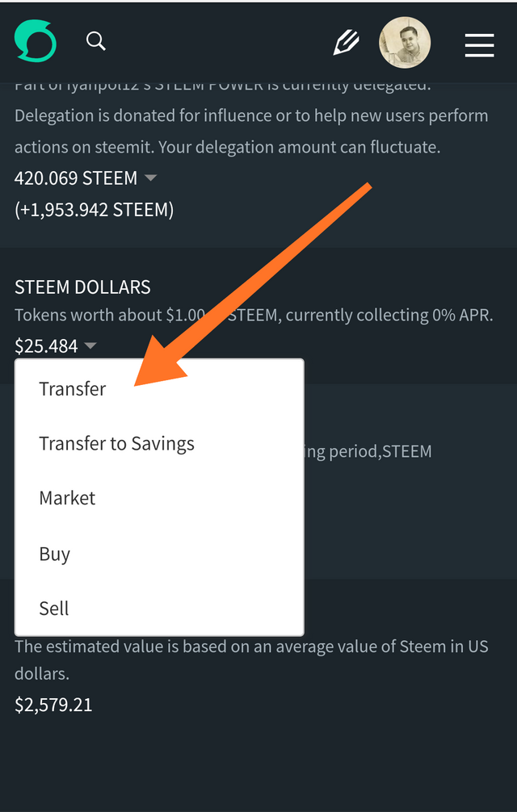Click the STEEM DOLLARS heading
The height and width of the screenshot is (812, 517).
point(82,287)
